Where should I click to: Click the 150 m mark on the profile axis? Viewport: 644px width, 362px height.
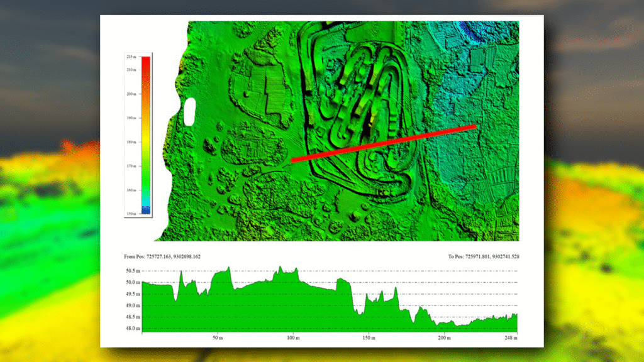pyautogui.click(x=369, y=337)
